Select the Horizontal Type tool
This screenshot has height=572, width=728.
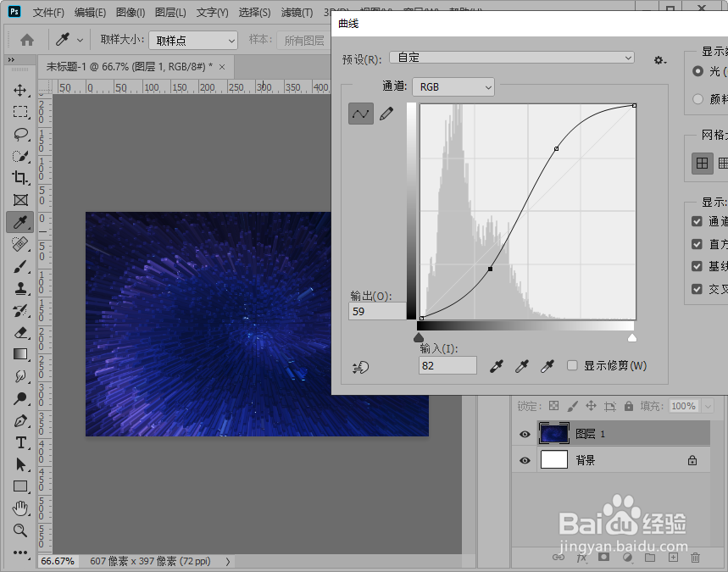[x=20, y=442]
